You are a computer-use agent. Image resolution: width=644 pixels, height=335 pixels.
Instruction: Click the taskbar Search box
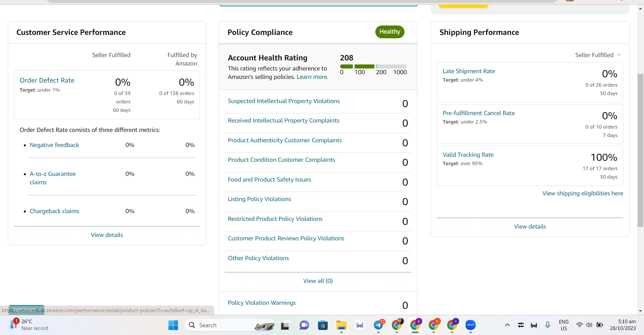click(x=229, y=325)
